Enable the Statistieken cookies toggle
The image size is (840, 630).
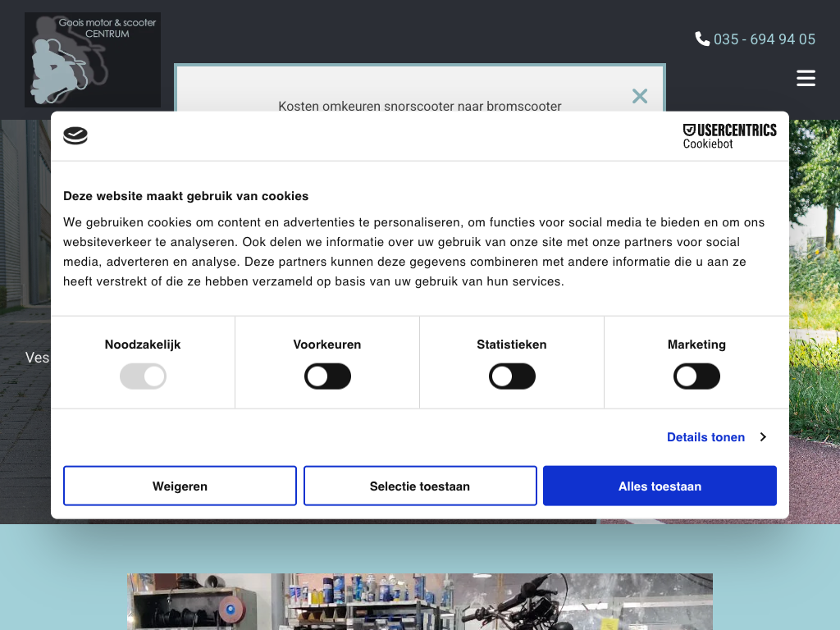(512, 377)
